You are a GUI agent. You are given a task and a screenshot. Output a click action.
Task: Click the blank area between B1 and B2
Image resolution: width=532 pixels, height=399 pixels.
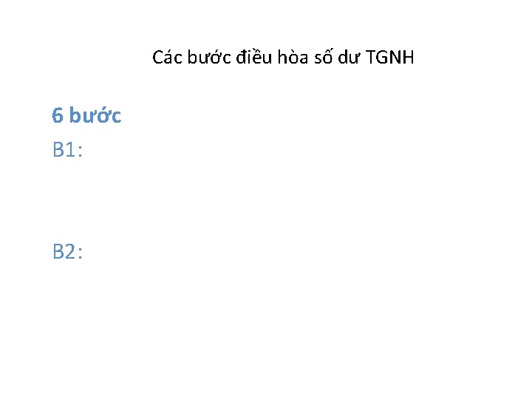[x=265, y=200]
